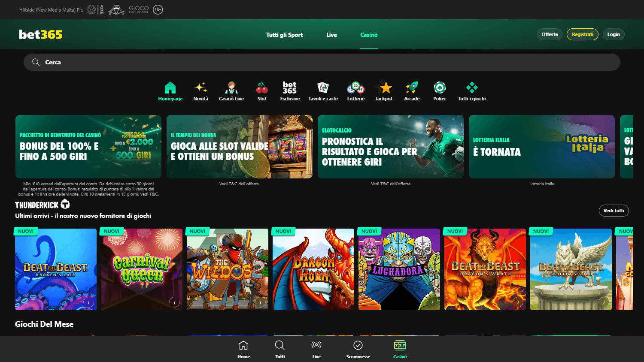Image resolution: width=644 pixels, height=362 pixels.
Task: Show info for The Wildos 2 game
Action: [x=261, y=302]
